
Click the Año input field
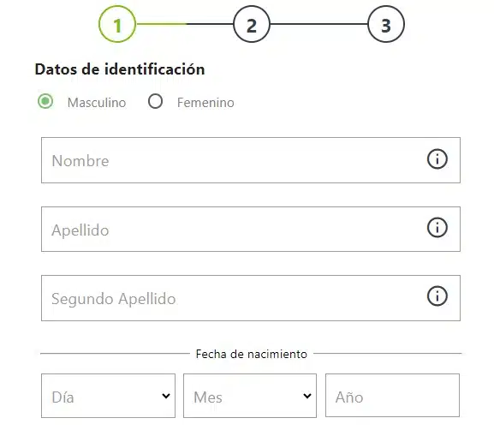(x=392, y=396)
